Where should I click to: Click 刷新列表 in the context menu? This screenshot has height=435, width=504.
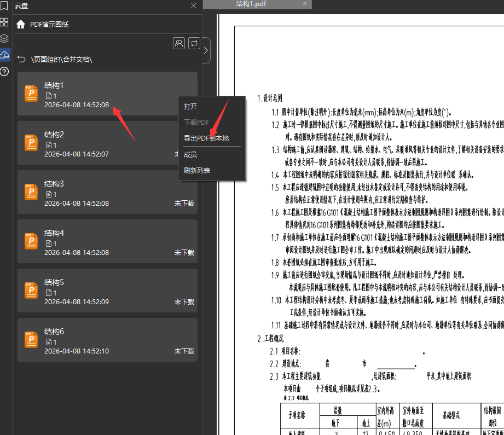197,171
